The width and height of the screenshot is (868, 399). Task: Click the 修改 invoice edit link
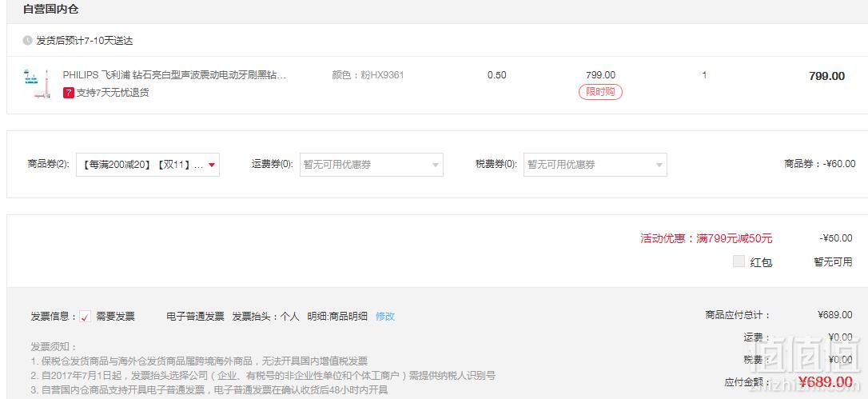(385, 317)
